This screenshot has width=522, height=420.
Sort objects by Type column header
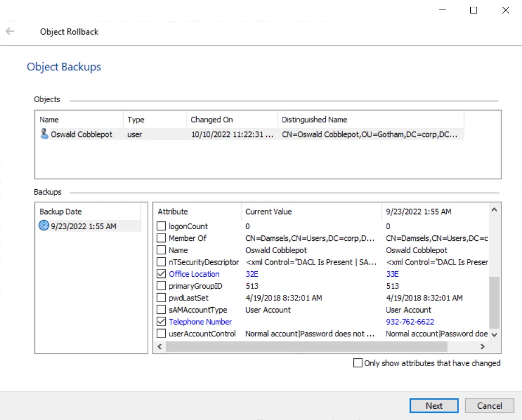155,120
